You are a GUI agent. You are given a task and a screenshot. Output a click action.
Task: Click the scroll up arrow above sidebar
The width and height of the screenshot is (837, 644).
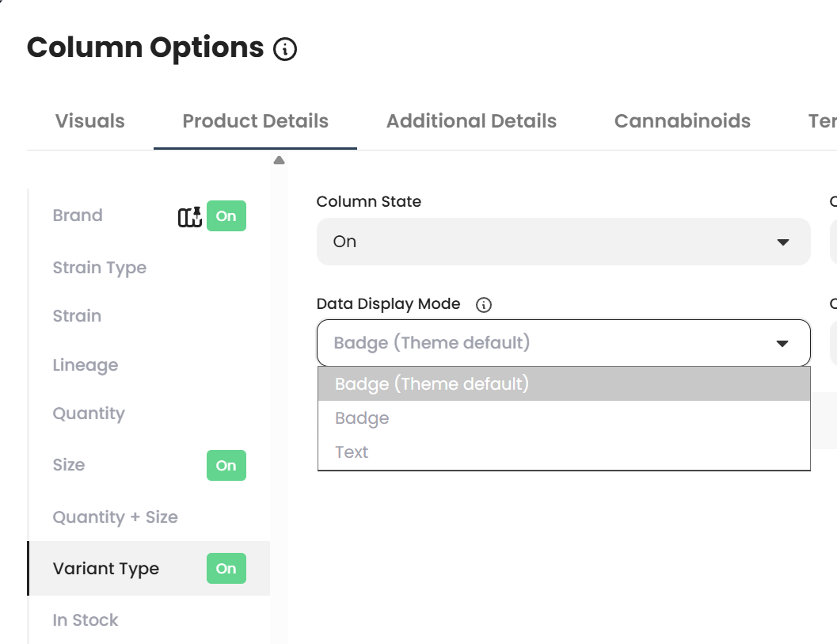(x=279, y=161)
